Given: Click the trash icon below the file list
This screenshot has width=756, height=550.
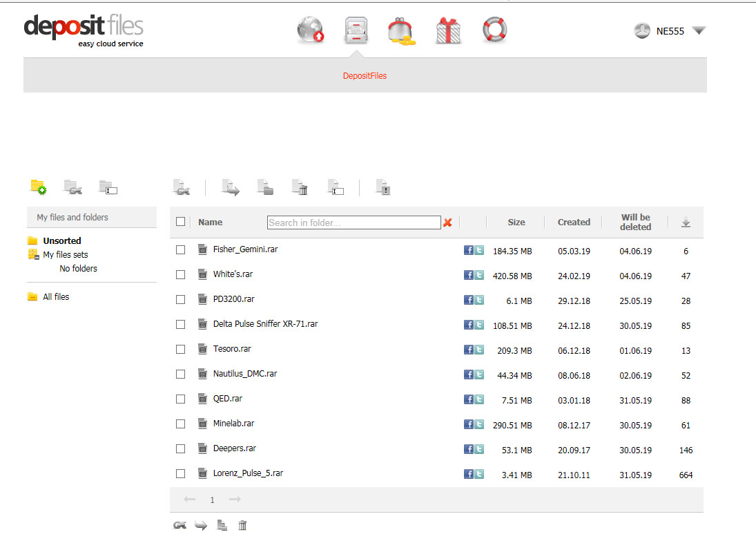Looking at the screenshot, I should click(242, 526).
